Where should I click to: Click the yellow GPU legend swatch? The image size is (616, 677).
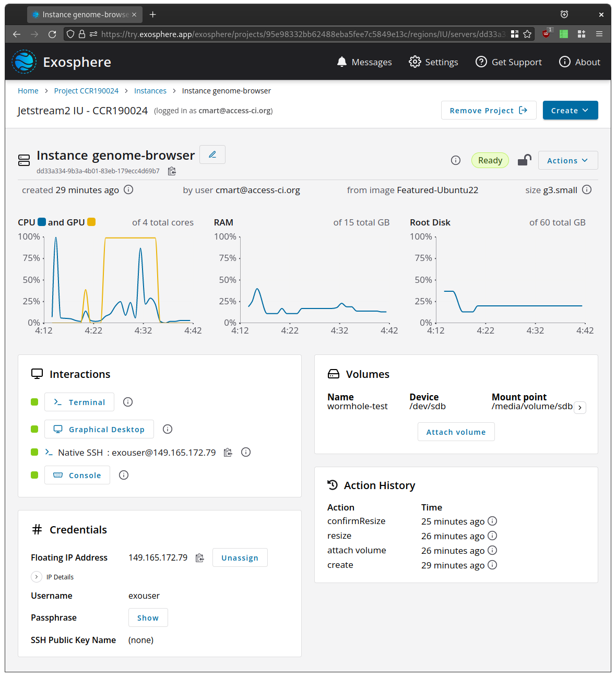pos(91,222)
